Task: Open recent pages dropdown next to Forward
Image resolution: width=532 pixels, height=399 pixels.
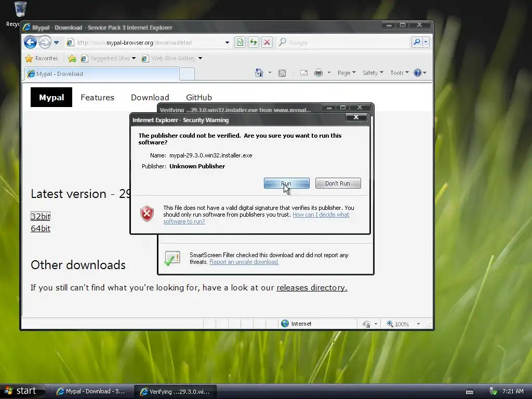Action: (56, 43)
